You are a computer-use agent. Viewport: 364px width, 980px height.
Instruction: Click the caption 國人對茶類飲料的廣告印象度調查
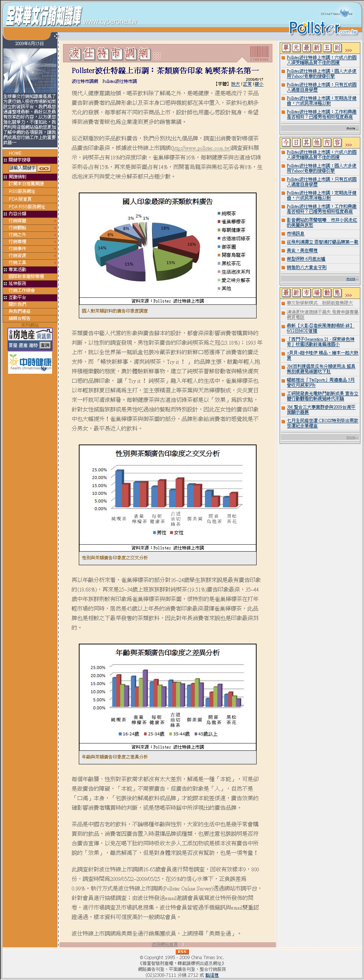[x=115, y=311]
